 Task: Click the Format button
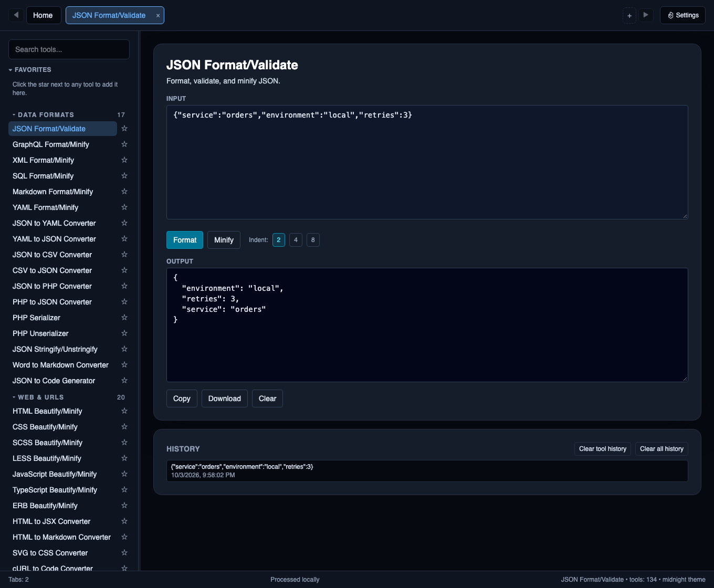pos(185,240)
